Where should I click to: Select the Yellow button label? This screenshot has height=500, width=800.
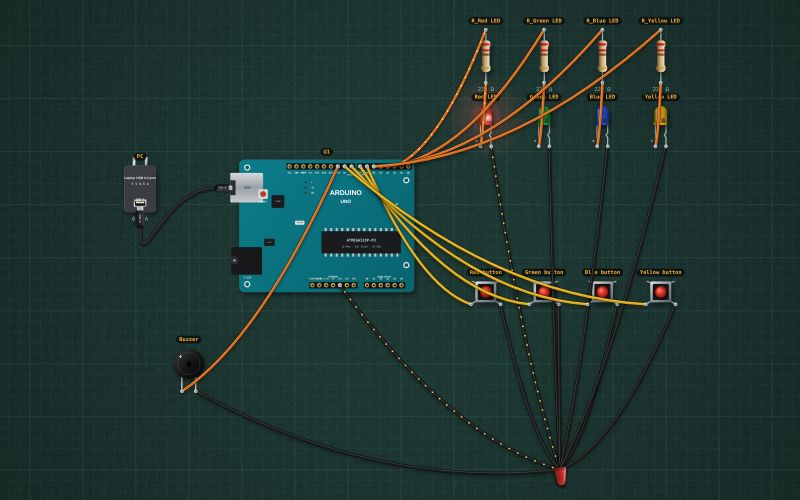[x=661, y=272]
